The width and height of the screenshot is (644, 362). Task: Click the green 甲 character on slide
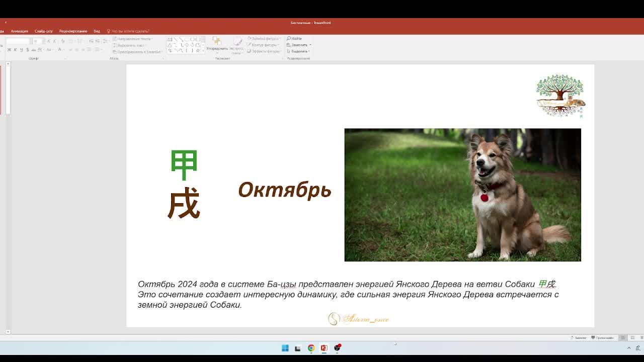tap(184, 165)
